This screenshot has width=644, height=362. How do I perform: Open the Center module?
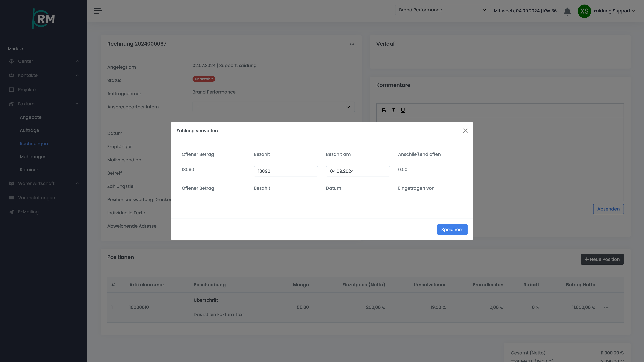coord(25,61)
